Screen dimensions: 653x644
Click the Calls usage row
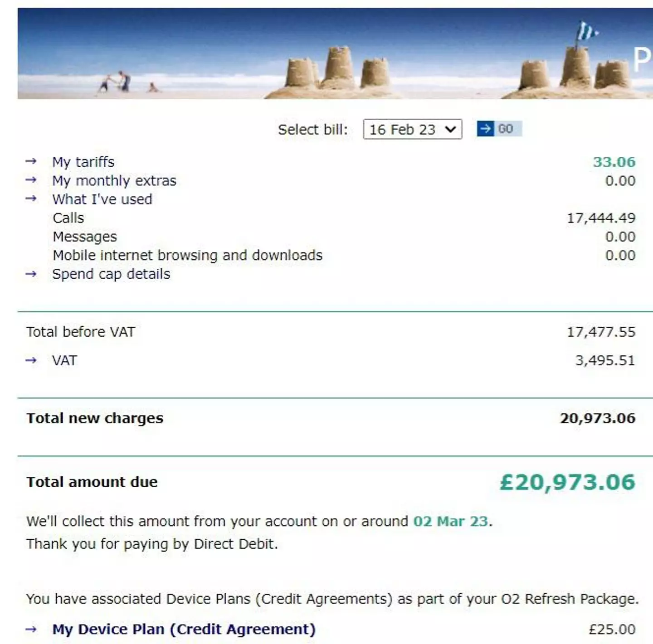pyautogui.click(x=68, y=218)
